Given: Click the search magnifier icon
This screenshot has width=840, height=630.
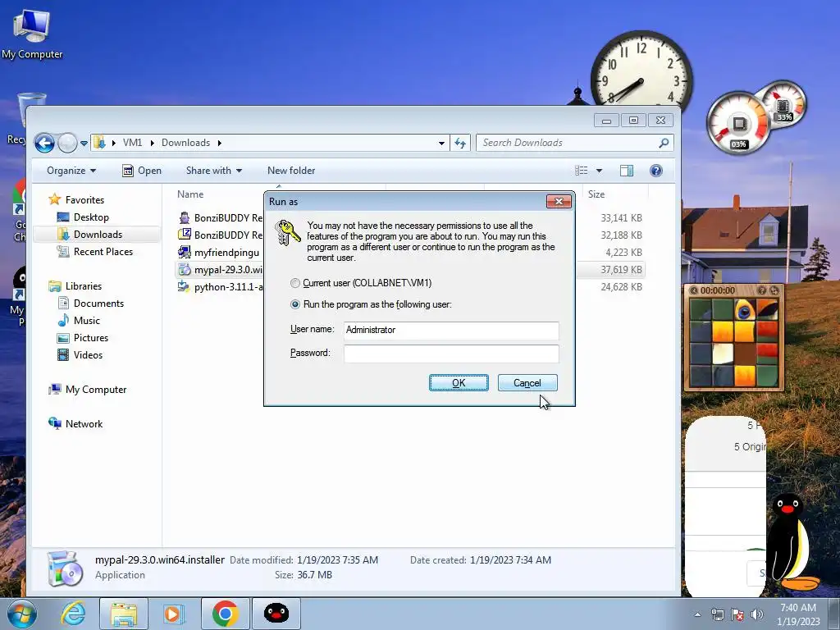Looking at the screenshot, I should tap(664, 143).
